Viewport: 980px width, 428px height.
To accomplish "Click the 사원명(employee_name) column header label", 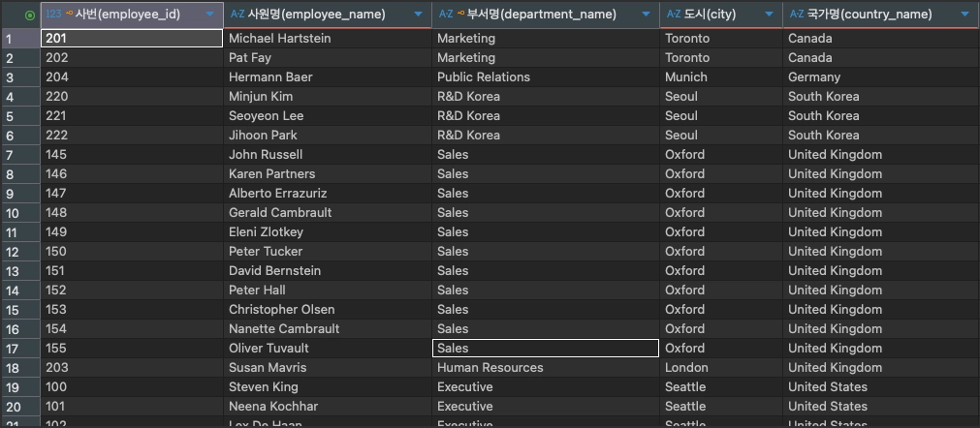I will coord(316,15).
